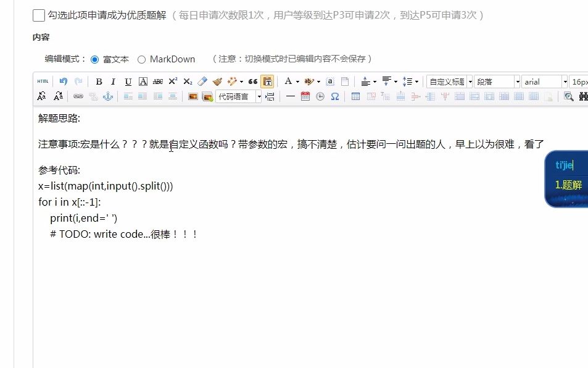The width and height of the screenshot is (588, 368).
Task: Toggle bold formatting
Action: 99,81
